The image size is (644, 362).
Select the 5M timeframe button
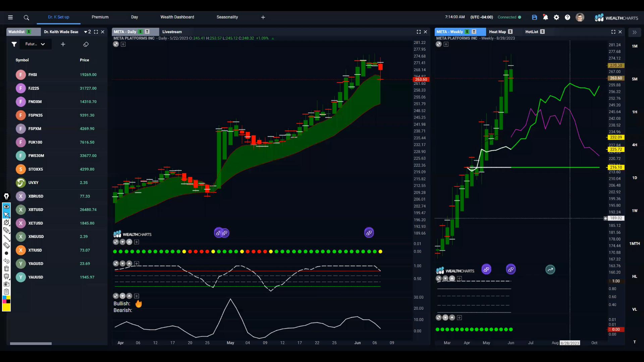[x=635, y=79]
